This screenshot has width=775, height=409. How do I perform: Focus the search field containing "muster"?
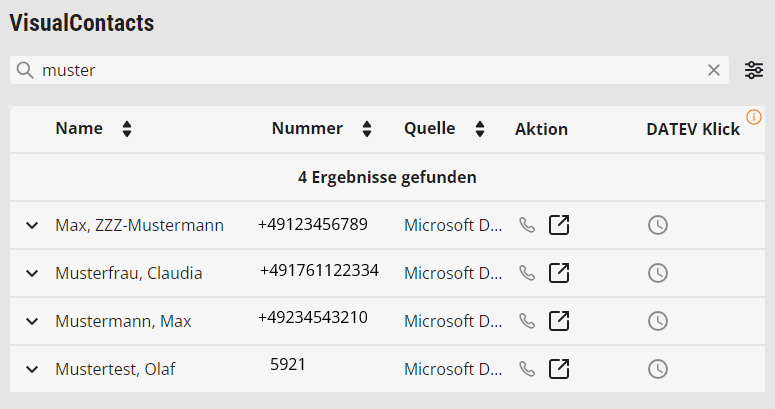(370, 70)
